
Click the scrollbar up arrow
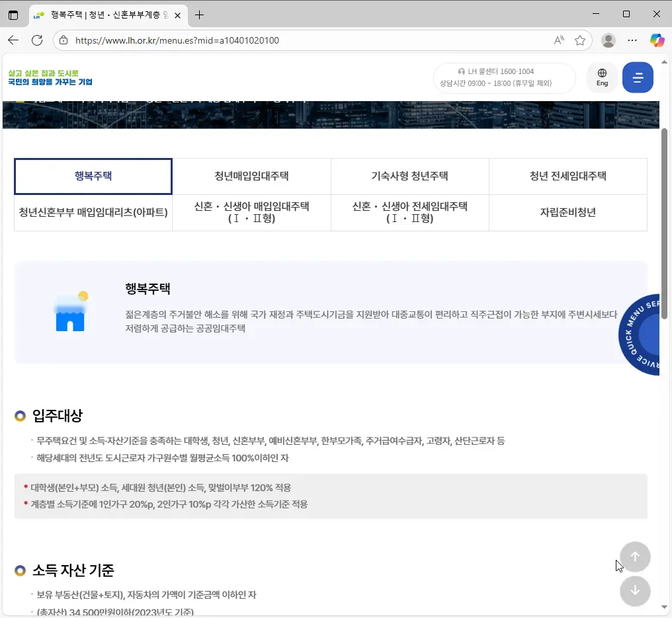tap(664, 63)
